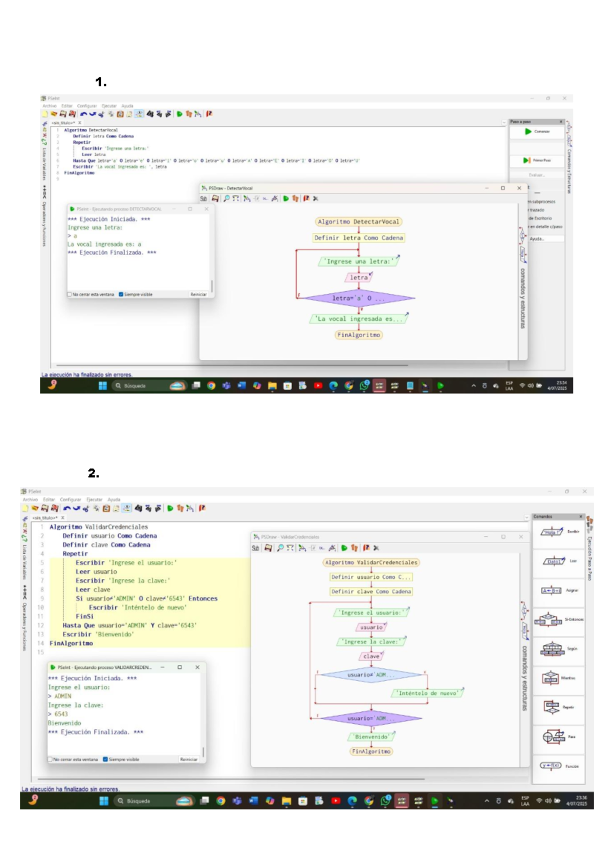The image size is (614, 868).
Task: Click Reiniciar in VALIDARCREDEN execution window
Action: (x=189, y=759)
